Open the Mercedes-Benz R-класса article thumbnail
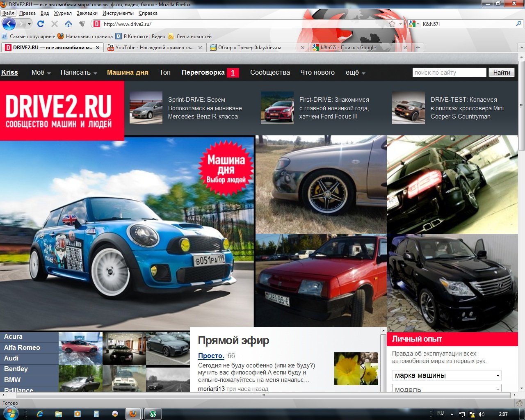The width and height of the screenshot is (525, 420). pyautogui.click(x=146, y=108)
